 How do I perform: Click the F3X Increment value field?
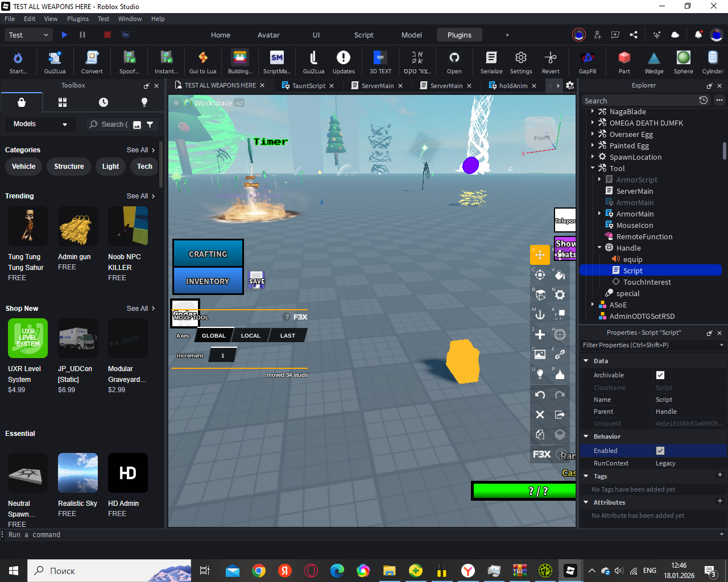click(222, 356)
